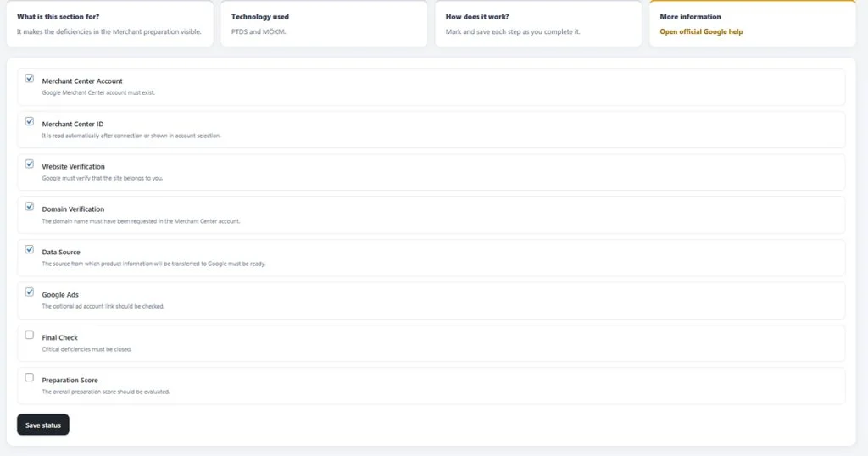Select the 'How does it work?' heading
The width and height of the screenshot is (868, 456).
coord(477,17)
